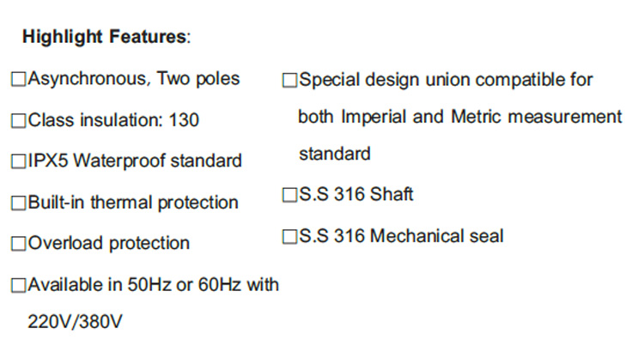This screenshot has height=358, width=644.
Task: Toggle the S.S 316 Mechanical seal checkbox
Action: click(290, 236)
